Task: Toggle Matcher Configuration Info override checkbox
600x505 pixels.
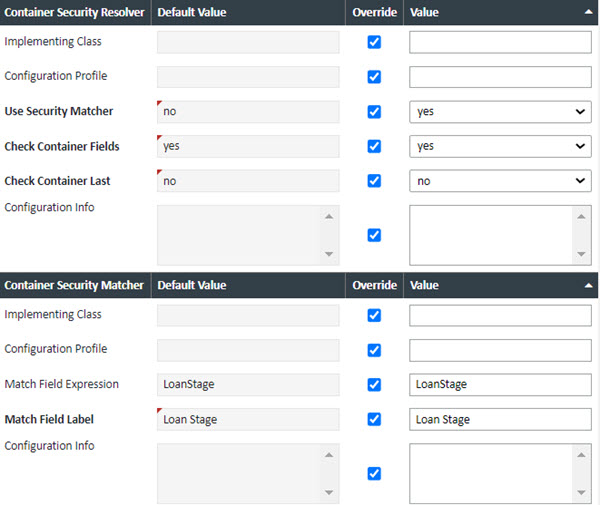Action: (x=374, y=473)
